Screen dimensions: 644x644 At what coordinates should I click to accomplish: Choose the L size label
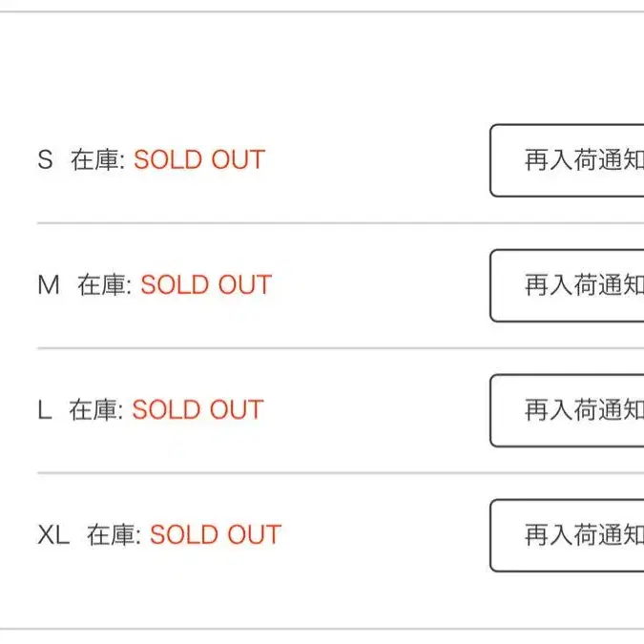(x=44, y=410)
